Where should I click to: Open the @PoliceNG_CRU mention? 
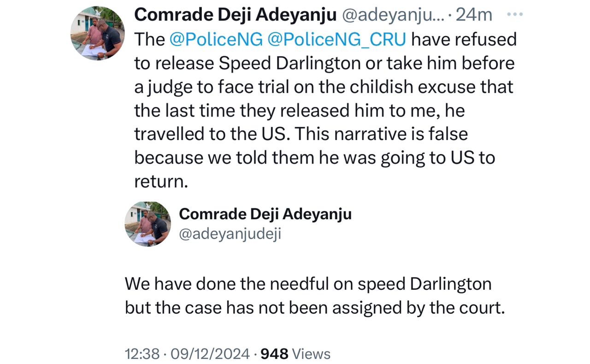(x=337, y=40)
